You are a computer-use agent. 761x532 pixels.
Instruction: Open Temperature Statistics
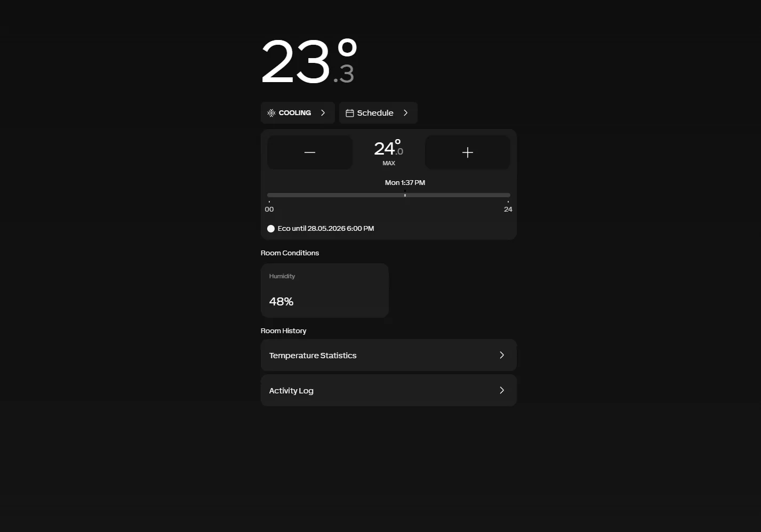[x=389, y=355]
